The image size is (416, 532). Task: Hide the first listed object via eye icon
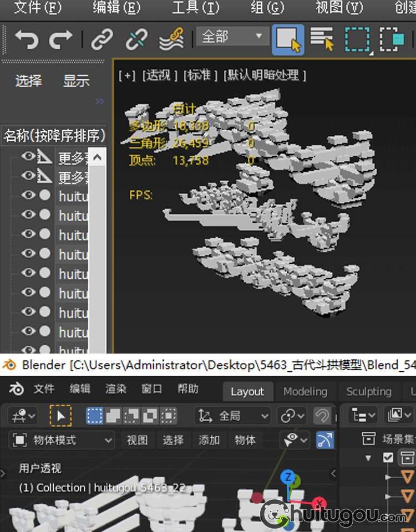click(28, 157)
